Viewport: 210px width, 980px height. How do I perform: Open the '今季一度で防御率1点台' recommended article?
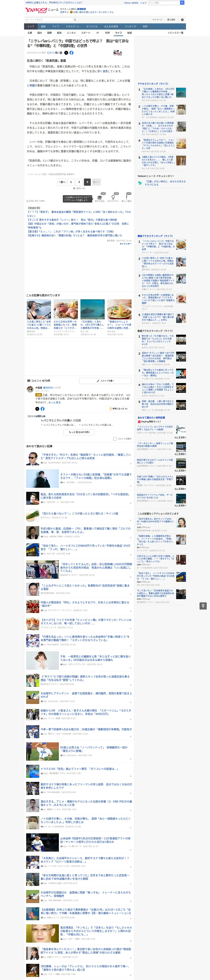tap(86, 729)
